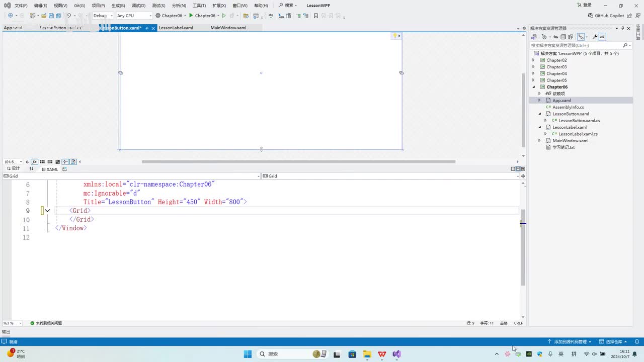Screen dimensions: 644x362
Task: Toggle the fx effects button in designer
Action: click(x=35, y=162)
